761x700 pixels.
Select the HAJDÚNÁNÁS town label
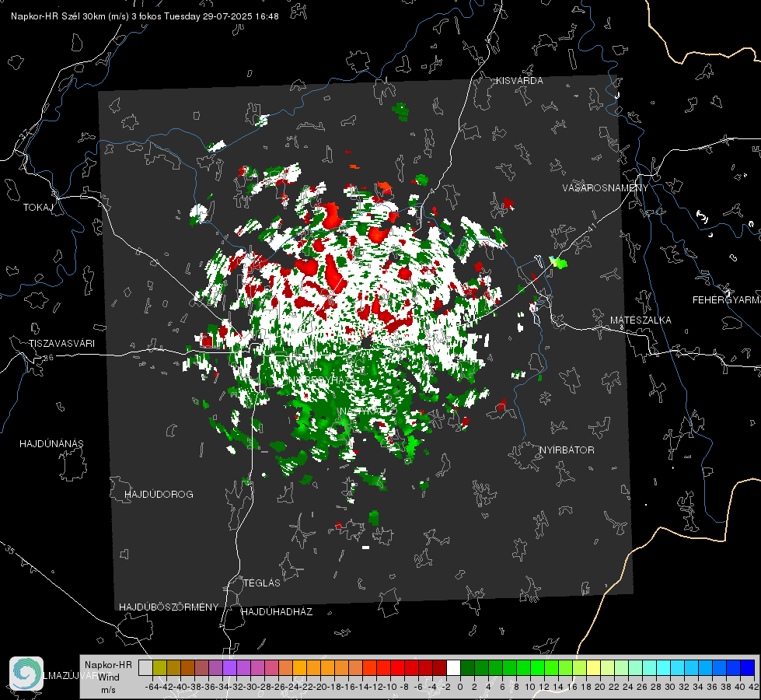pos(51,444)
